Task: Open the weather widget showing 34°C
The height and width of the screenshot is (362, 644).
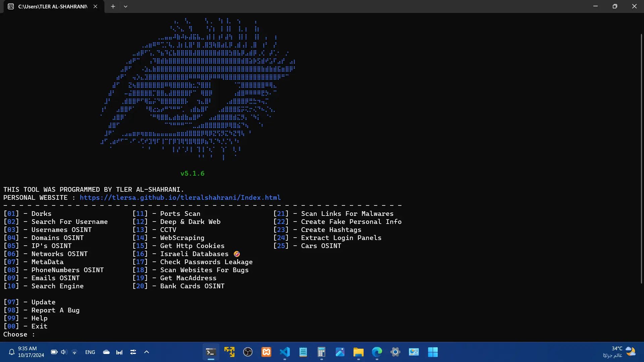Action: (619, 352)
